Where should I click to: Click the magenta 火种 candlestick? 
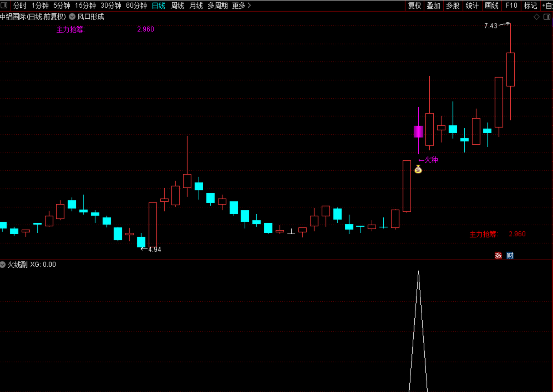point(419,131)
